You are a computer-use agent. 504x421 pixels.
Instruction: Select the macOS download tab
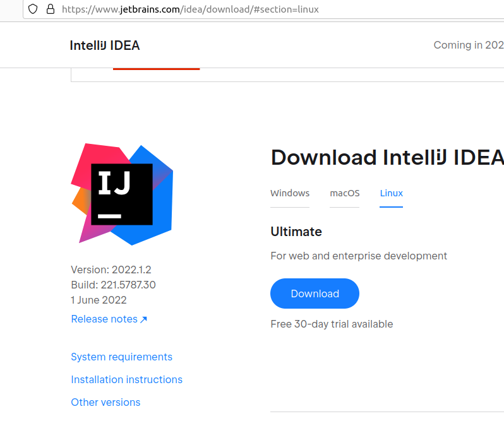click(344, 193)
